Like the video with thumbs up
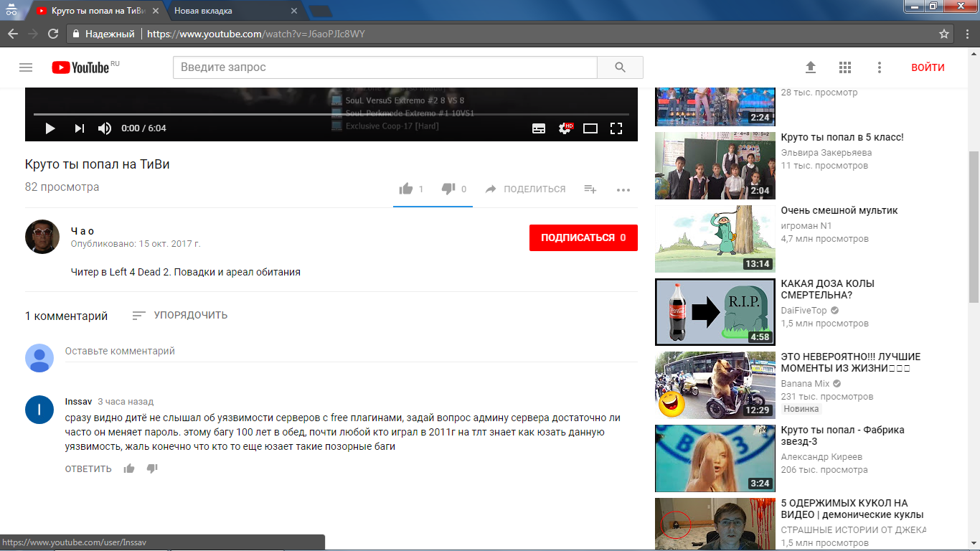 click(x=406, y=189)
